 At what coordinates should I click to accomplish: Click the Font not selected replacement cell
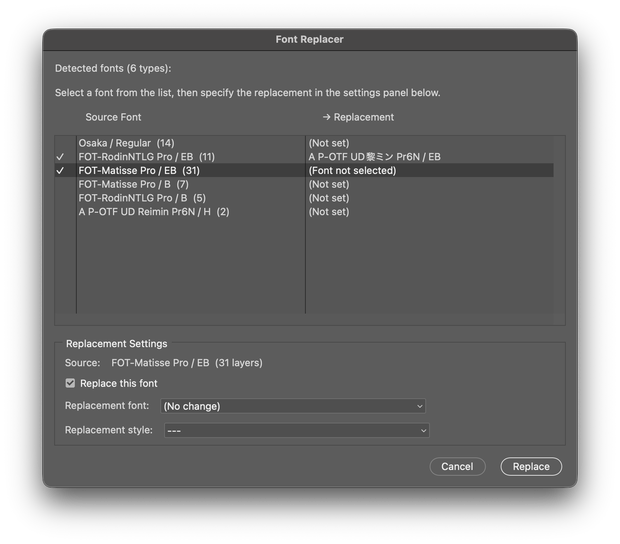tap(352, 171)
